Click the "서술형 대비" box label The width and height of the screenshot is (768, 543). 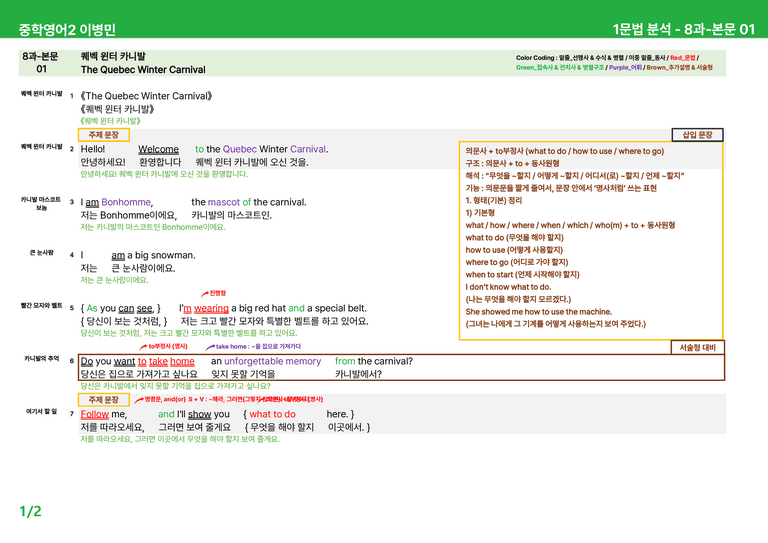697,347
